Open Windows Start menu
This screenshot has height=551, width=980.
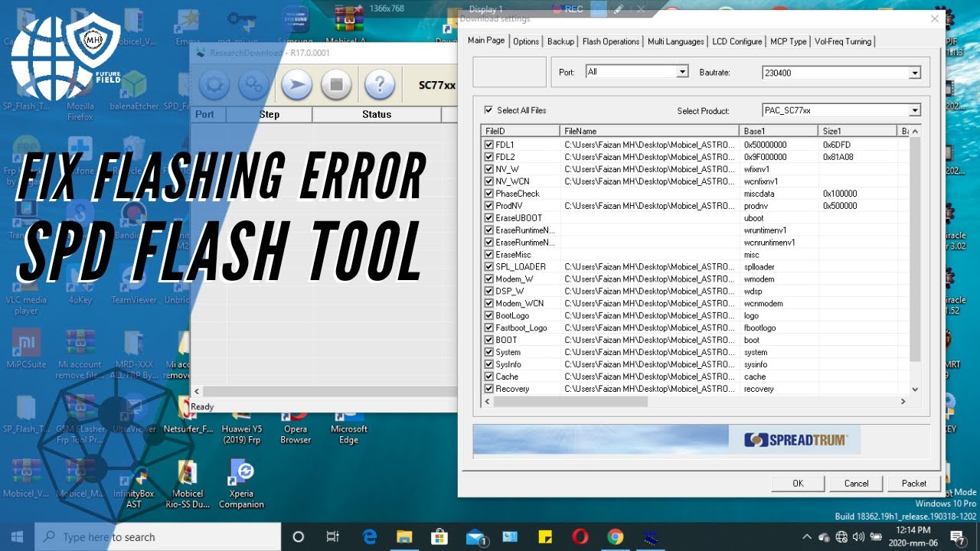coord(17,536)
